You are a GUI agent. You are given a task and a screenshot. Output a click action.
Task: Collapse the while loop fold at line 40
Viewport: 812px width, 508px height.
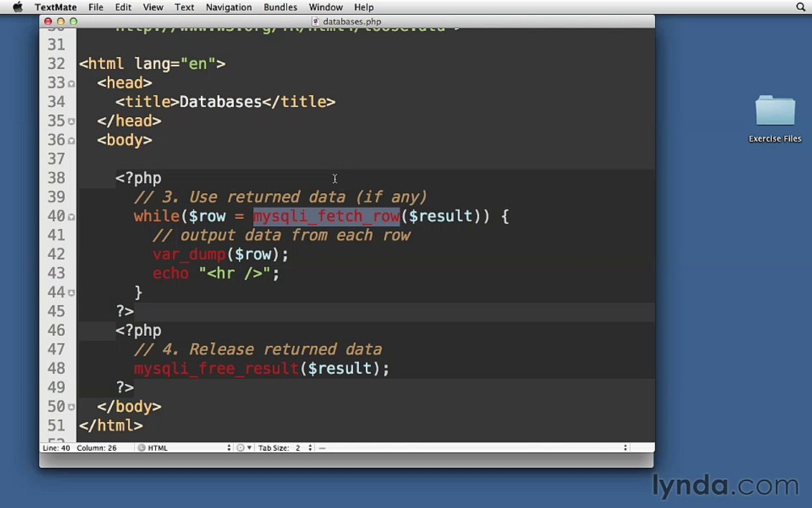pyautogui.click(x=71, y=217)
